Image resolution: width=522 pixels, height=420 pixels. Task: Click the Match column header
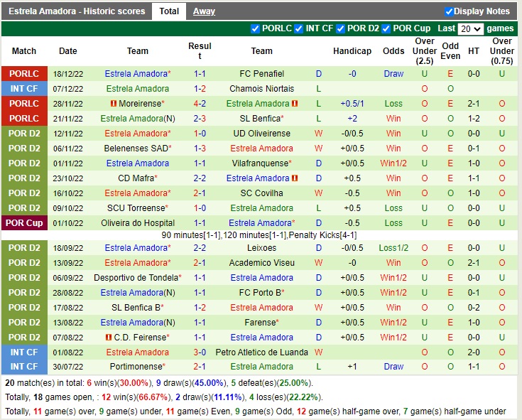click(x=24, y=51)
